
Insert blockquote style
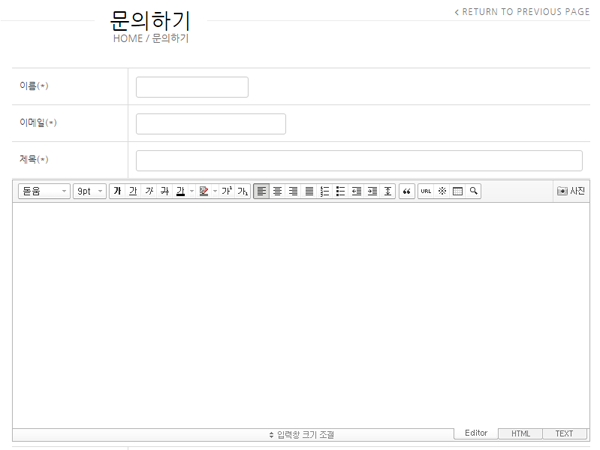pos(407,191)
